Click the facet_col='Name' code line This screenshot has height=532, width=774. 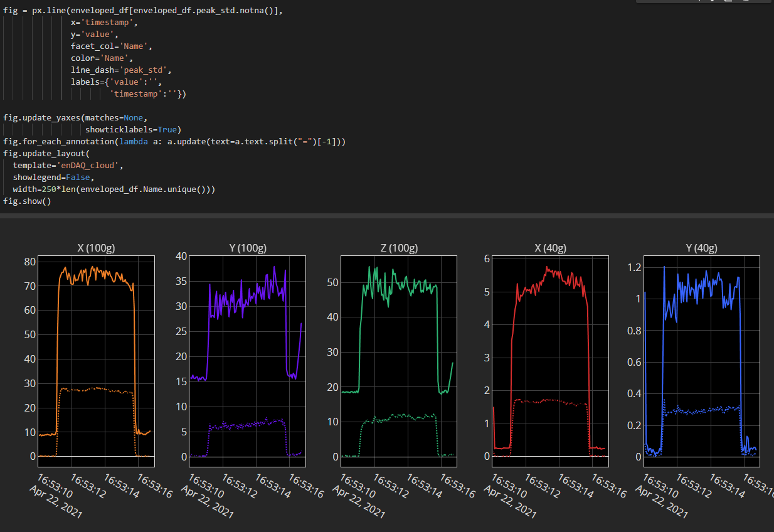(x=112, y=46)
